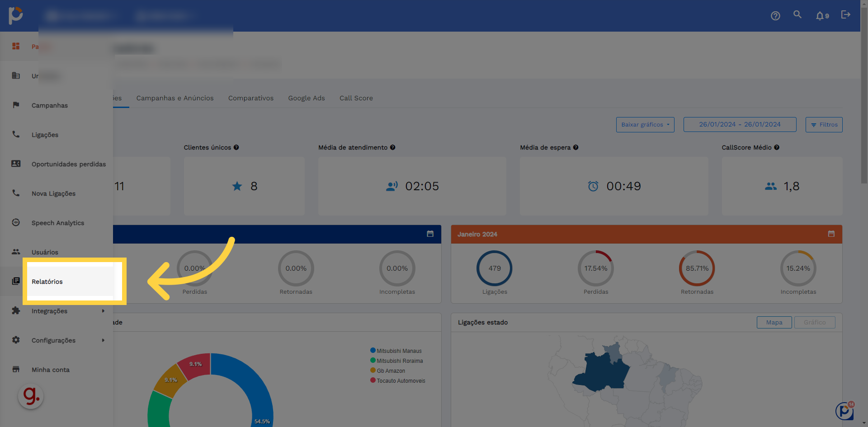Switch to the Google Ads tab
Viewport: 868px width, 427px height.
coord(307,98)
